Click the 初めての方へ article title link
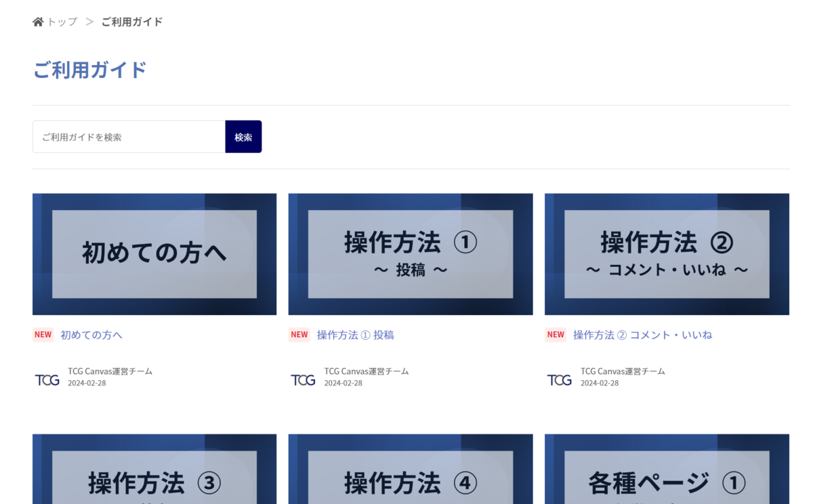 coord(91,335)
